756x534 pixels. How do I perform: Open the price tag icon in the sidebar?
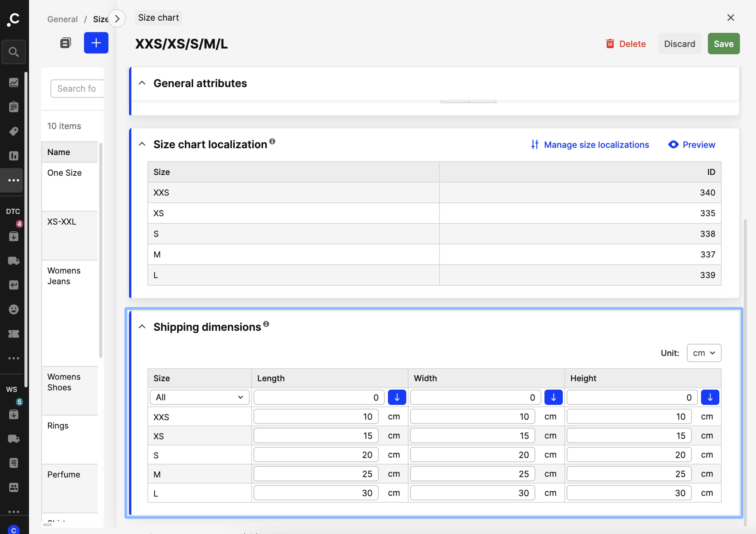click(14, 131)
